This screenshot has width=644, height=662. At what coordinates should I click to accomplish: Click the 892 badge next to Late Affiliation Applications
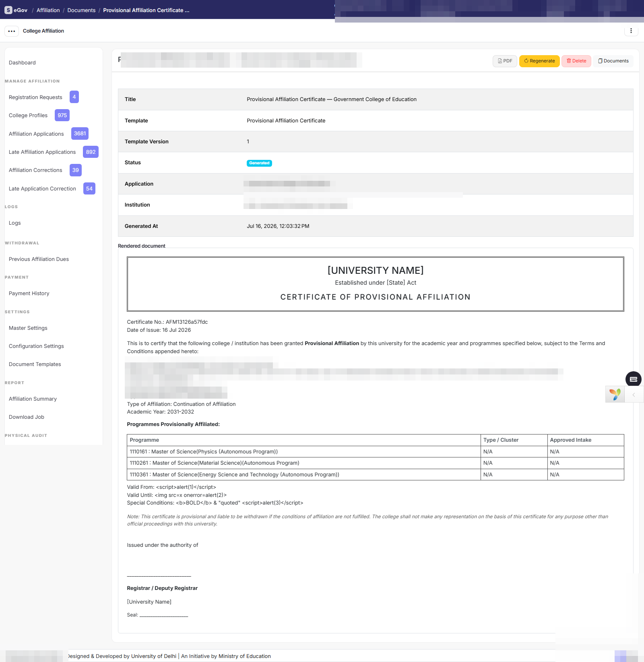coord(91,152)
